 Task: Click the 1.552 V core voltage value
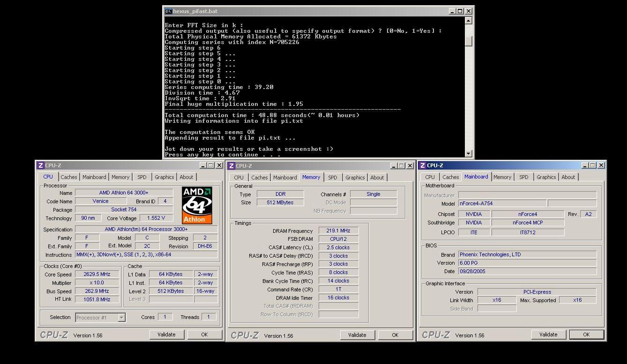[x=156, y=218]
